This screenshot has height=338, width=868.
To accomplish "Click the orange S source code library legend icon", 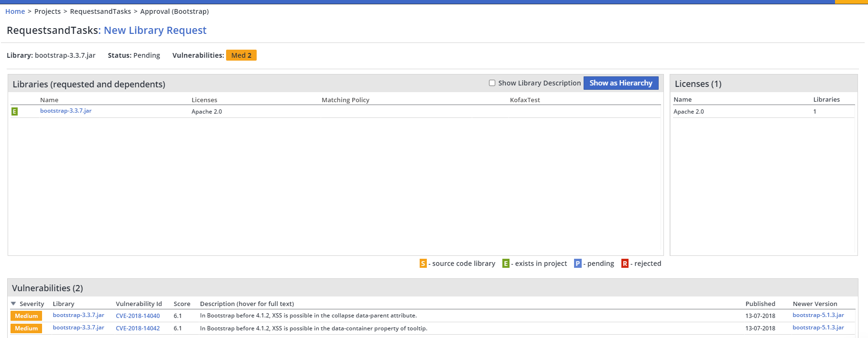I will (423, 264).
